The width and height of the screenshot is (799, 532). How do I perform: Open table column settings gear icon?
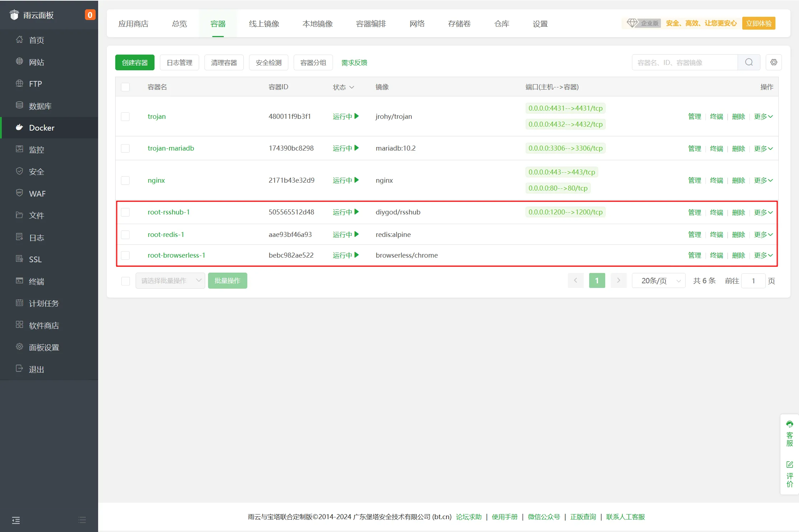pos(774,62)
